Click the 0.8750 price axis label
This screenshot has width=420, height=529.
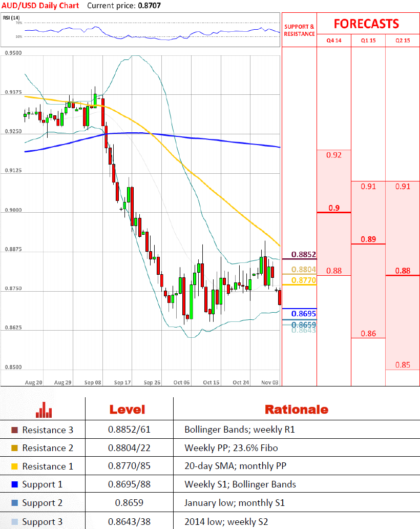(13, 289)
